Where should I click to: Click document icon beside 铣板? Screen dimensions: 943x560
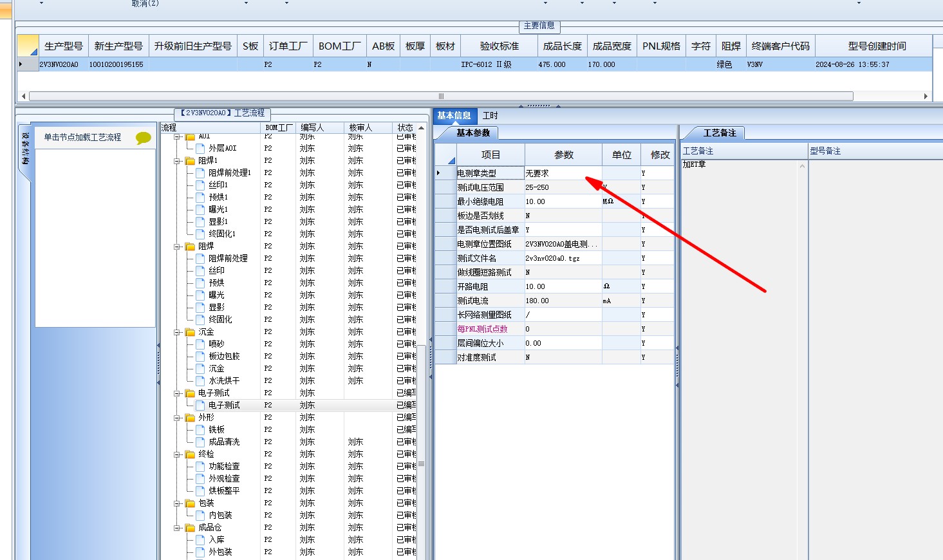coord(200,429)
